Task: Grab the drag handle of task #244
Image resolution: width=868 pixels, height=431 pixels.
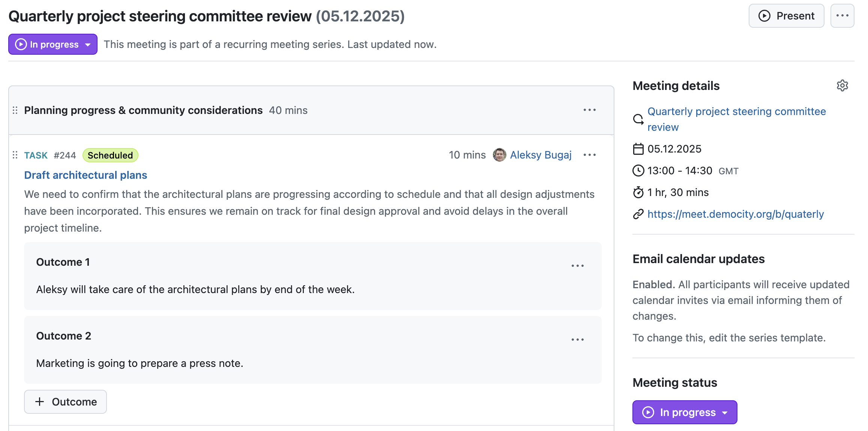Action: click(x=15, y=155)
